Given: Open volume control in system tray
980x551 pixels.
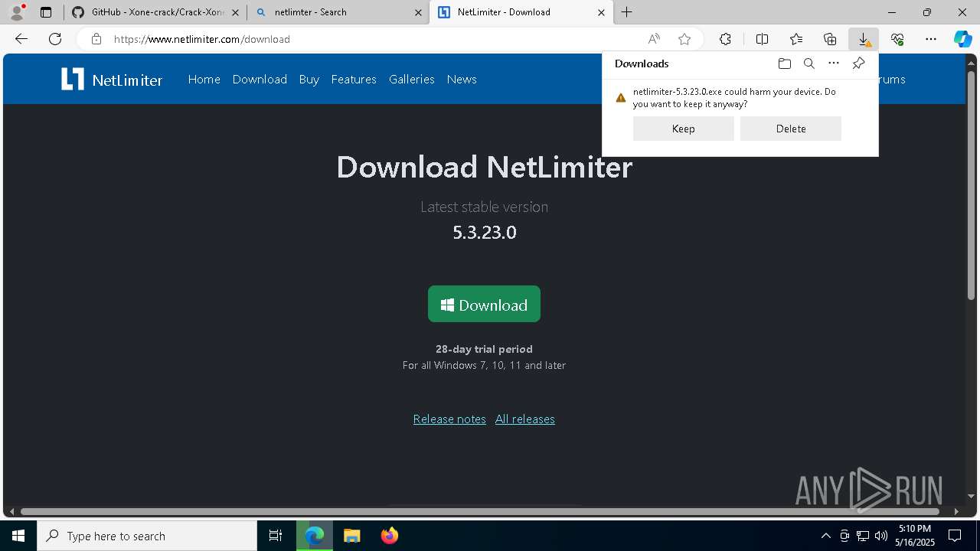Looking at the screenshot, I should (x=880, y=536).
